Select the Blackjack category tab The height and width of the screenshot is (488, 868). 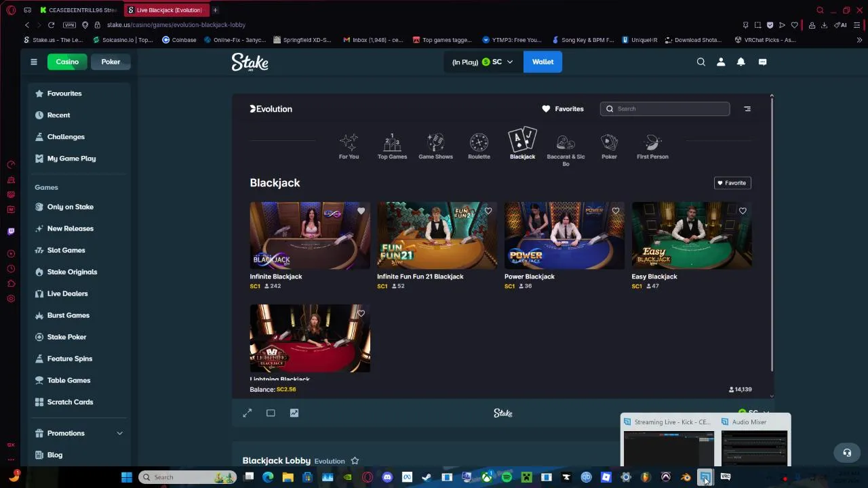(522, 144)
